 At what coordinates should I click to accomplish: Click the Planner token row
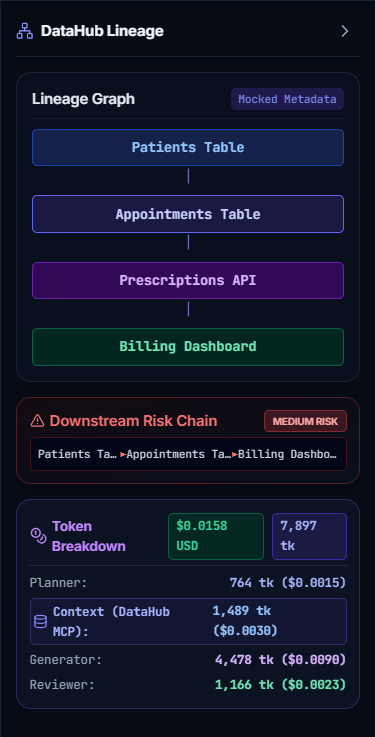pyautogui.click(x=188, y=583)
